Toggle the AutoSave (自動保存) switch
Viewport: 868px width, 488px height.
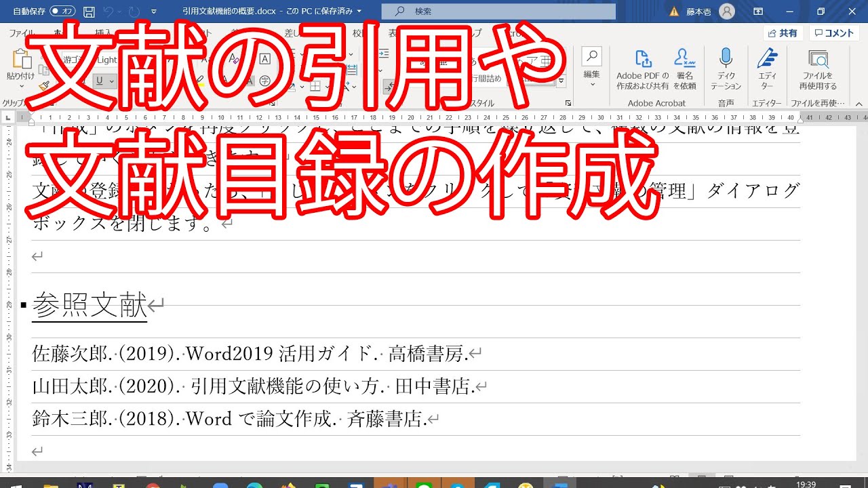62,12
